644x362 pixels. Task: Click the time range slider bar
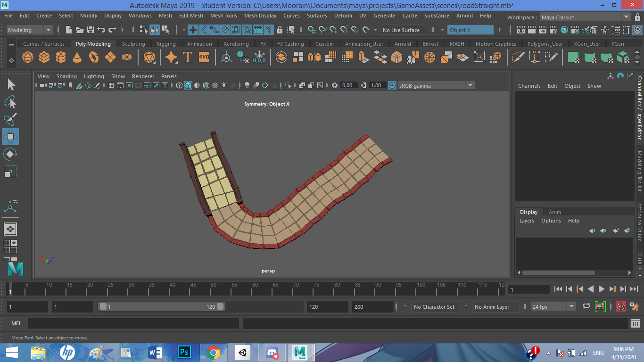click(x=162, y=306)
